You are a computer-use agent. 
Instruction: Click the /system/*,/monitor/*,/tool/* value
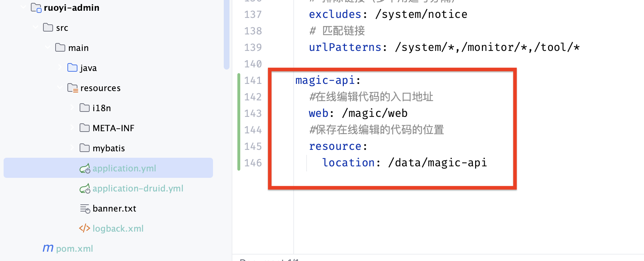point(487,47)
